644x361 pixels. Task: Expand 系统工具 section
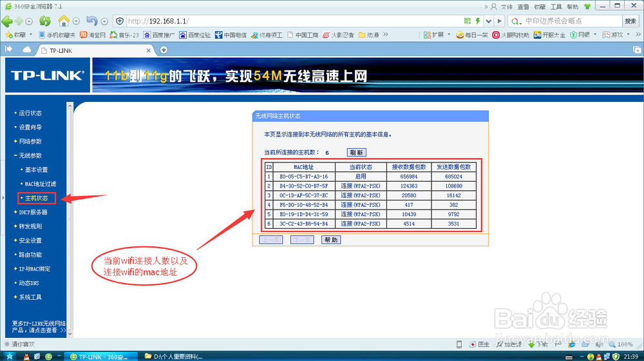pyautogui.click(x=30, y=297)
